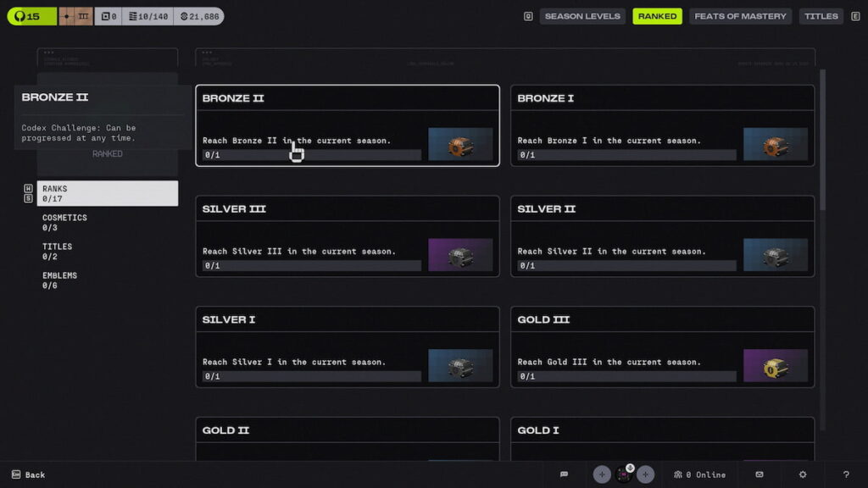
Task: Open the Feats of Mastery tab
Action: (740, 16)
